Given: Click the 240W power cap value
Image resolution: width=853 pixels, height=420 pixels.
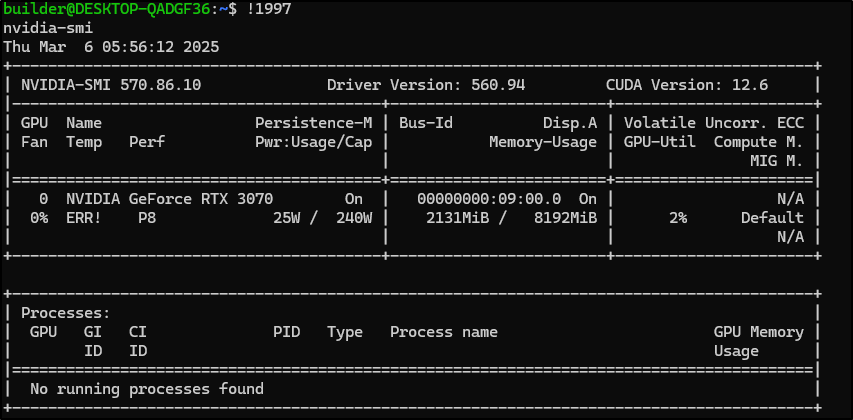Looking at the screenshot, I should [354, 218].
